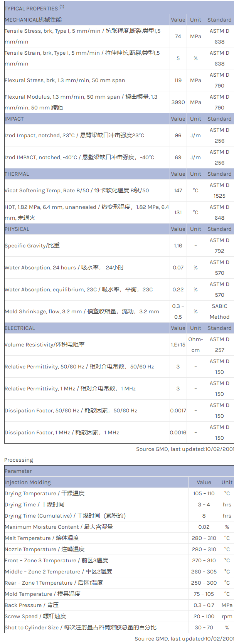Select the Izod Impact notched 23°C row label
Image resolution: width=234 pixels, height=644 pixels.
pyautogui.click(x=74, y=135)
